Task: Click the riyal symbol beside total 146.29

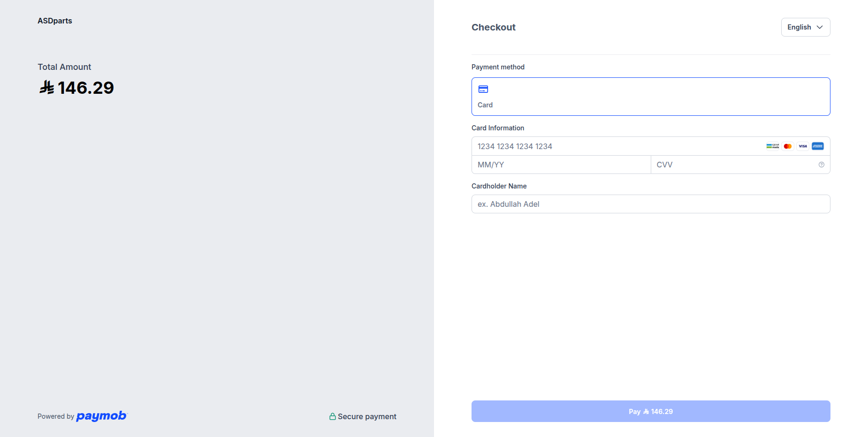Action: tap(46, 87)
